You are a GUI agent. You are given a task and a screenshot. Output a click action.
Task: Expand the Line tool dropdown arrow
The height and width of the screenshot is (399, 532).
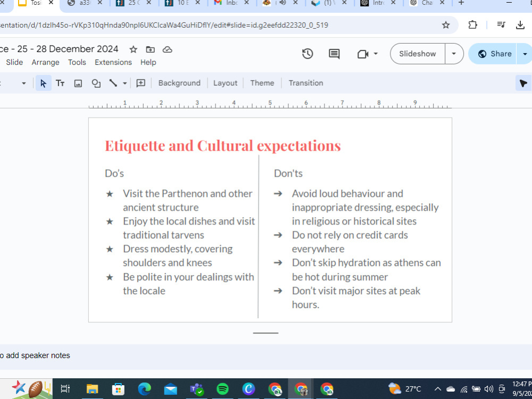coord(125,83)
